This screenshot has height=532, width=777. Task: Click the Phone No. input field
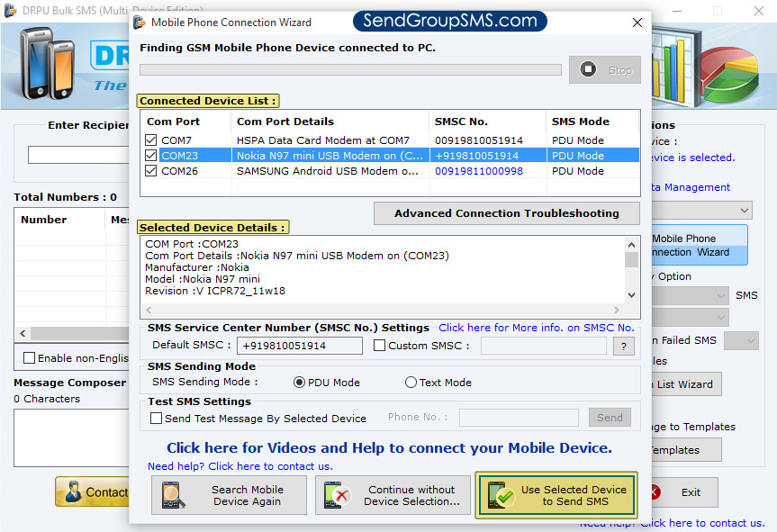(x=518, y=418)
